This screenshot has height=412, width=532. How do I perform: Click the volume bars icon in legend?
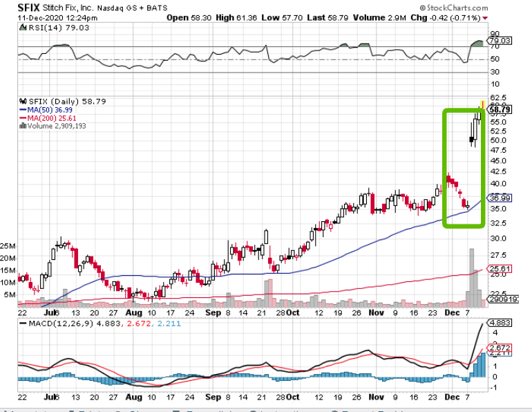(23, 126)
